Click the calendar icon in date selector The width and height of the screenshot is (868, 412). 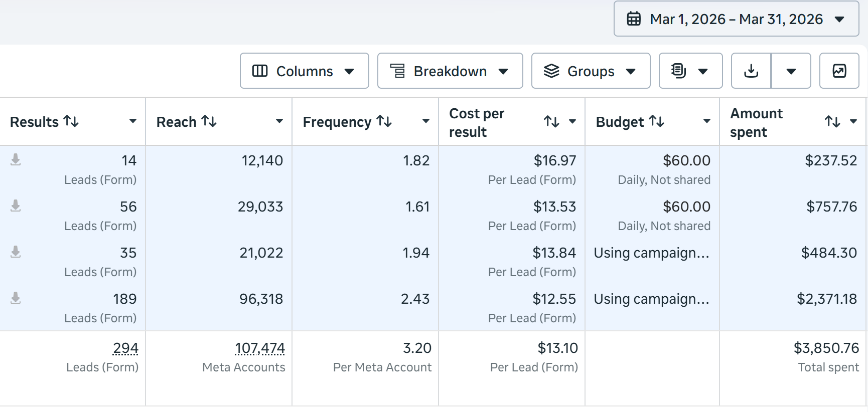click(634, 19)
